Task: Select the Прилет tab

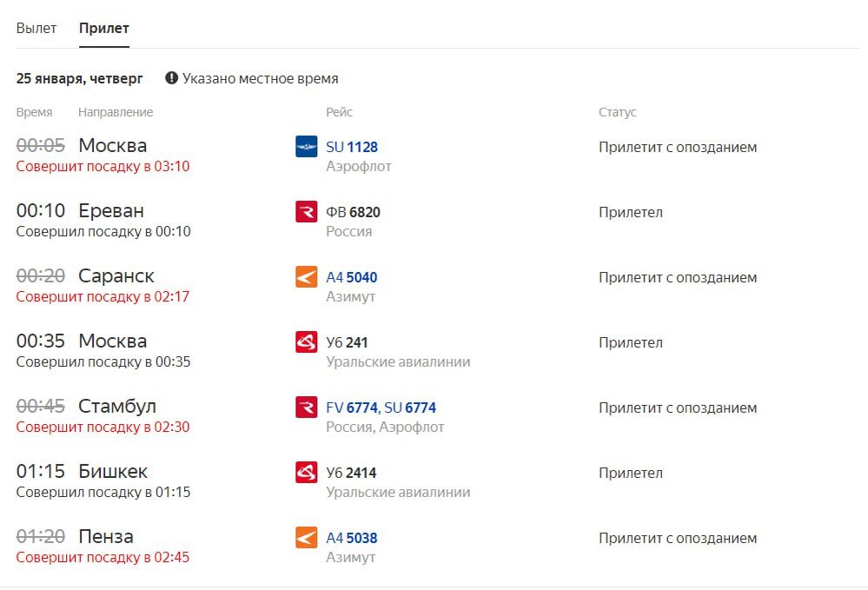Action: pos(103,28)
